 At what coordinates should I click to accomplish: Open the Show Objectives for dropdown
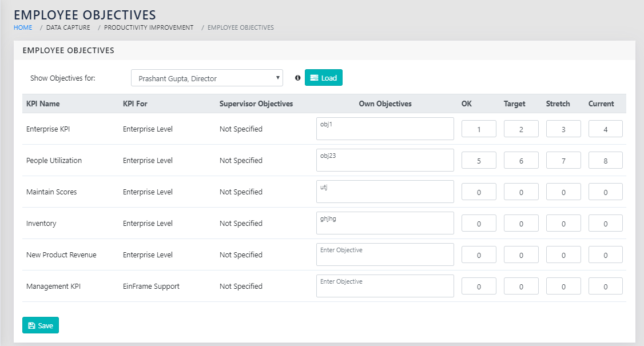pyautogui.click(x=206, y=78)
